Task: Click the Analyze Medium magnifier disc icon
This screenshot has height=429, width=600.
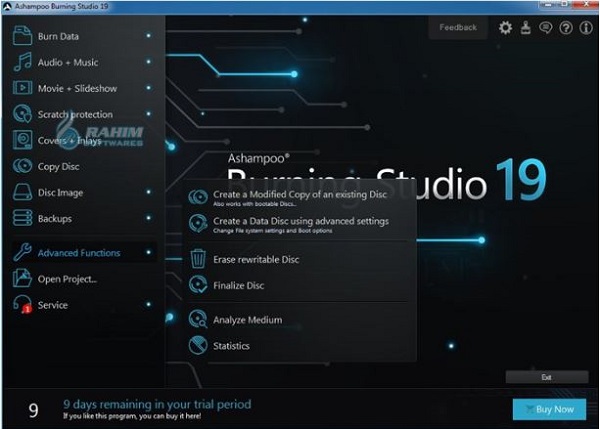Action: (198, 319)
